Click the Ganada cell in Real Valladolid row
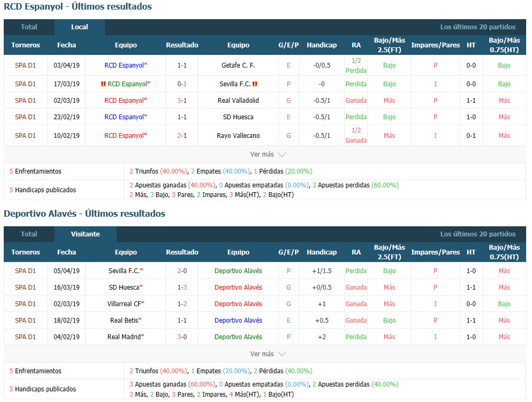Image resolution: width=532 pixels, height=402 pixels. (356, 101)
